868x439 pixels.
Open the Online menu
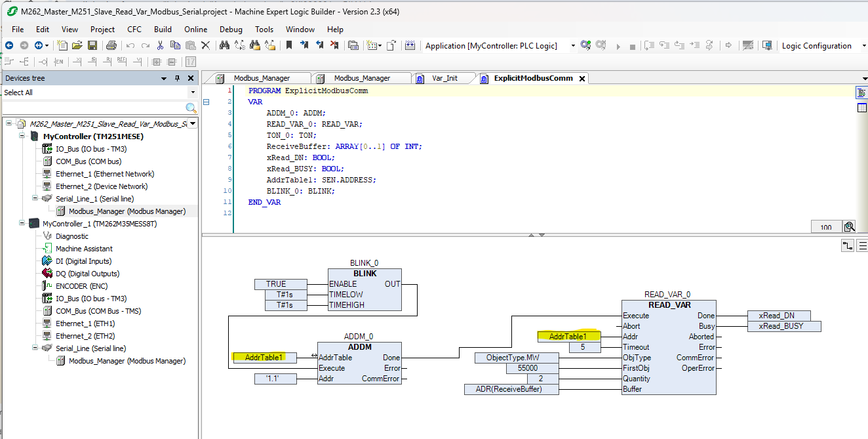[195, 29]
